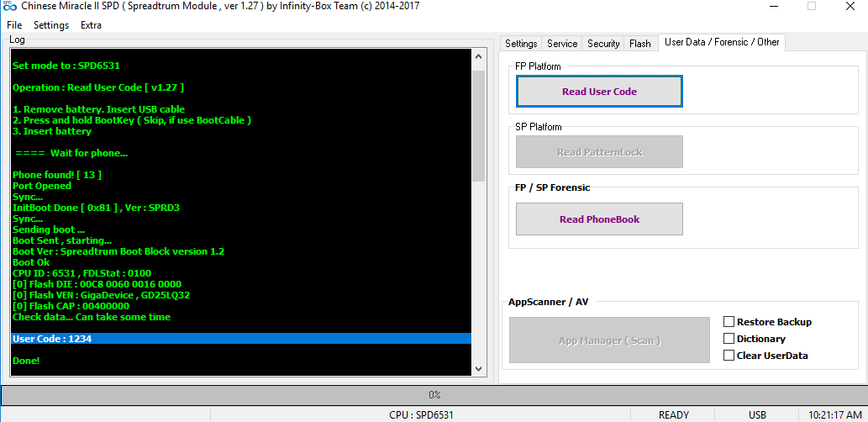The width and height of the screenshot is (868, 422).
Task: Select the highlighted User Code : 1234 line
Action: (x=241, y=339)
